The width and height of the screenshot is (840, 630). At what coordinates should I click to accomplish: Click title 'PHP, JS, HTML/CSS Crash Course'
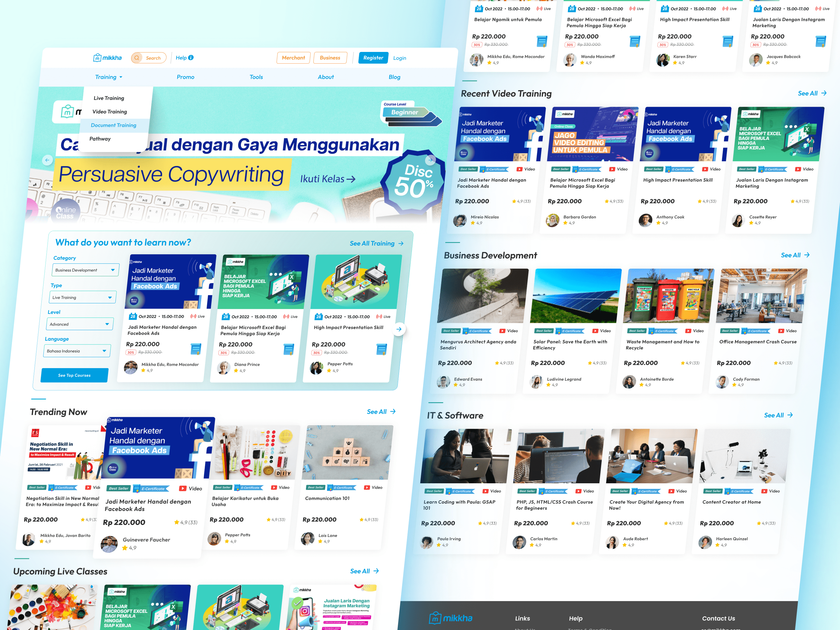point(554,505)
